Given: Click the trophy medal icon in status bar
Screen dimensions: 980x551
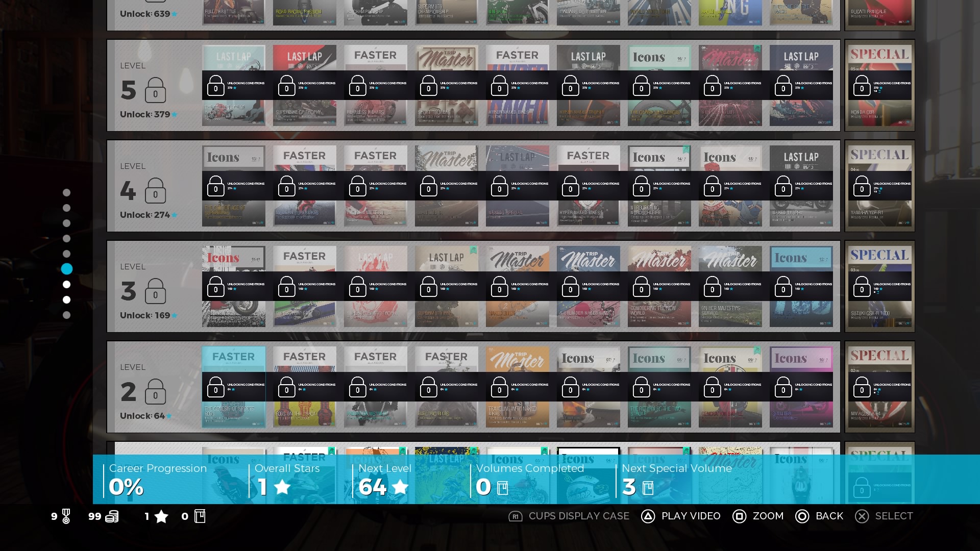Looking at the screenshot, I should (66, 516).
